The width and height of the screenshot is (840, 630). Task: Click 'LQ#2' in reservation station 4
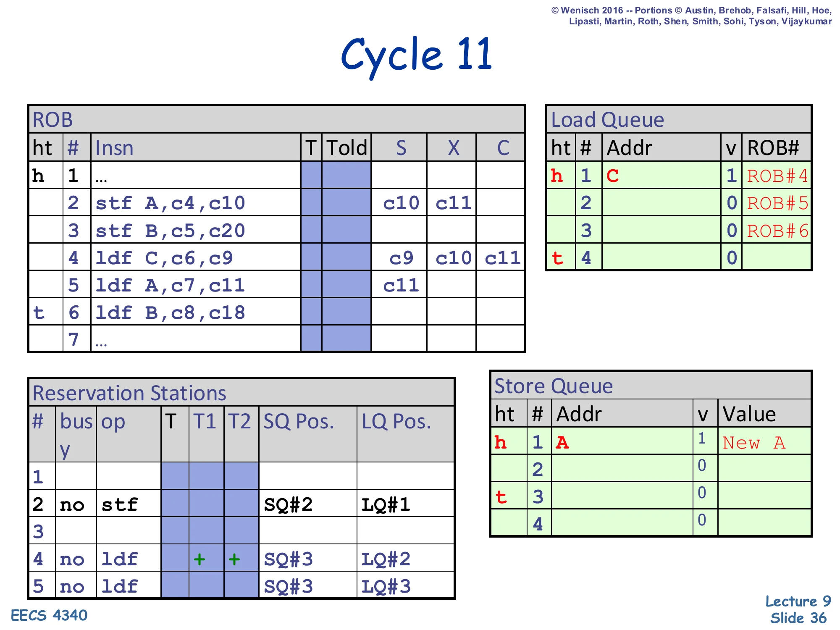pyautogui.click(x=386, y=559)
